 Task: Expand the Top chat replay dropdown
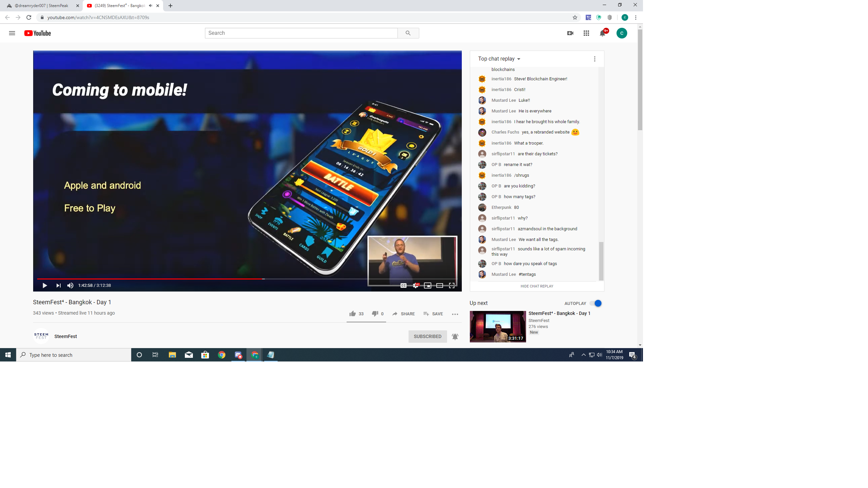click(499, 59)
